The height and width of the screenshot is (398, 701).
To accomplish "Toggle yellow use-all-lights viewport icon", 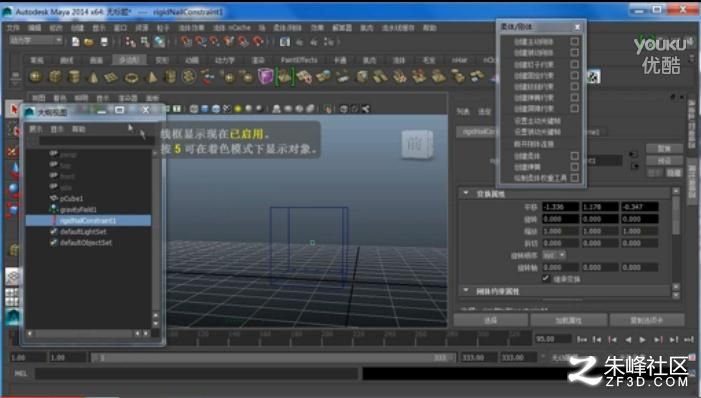I will pos(237,109).
